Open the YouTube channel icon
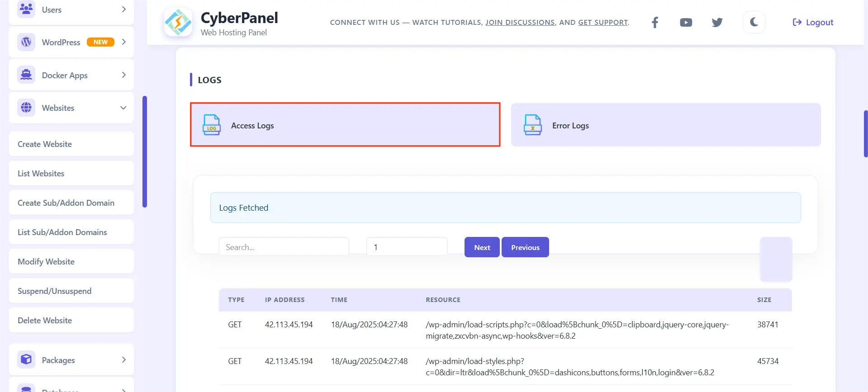 point(686,22)
